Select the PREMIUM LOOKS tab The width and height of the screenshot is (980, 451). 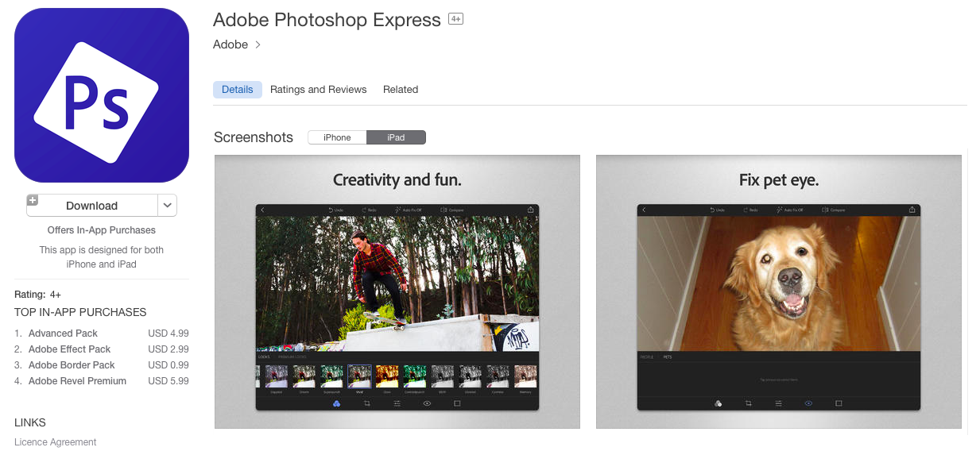[292, 357]
